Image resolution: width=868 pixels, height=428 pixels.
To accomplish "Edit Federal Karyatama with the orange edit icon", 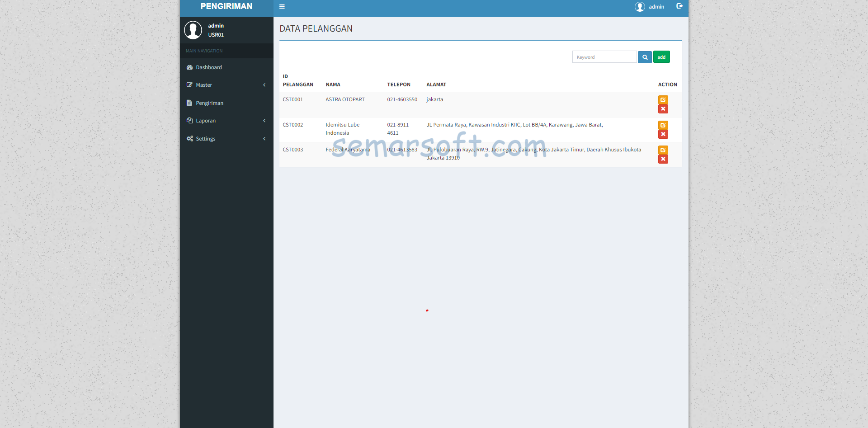I will point(663,150).
